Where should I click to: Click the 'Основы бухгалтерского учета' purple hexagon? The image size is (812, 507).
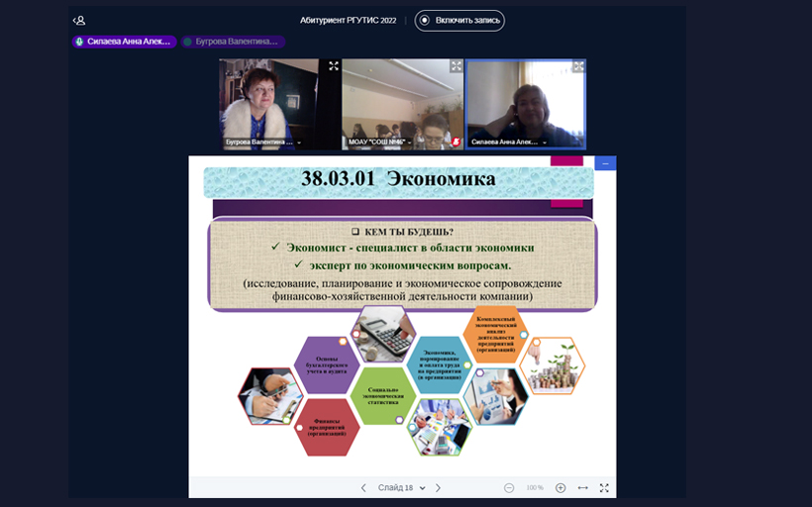click(327, 365)
